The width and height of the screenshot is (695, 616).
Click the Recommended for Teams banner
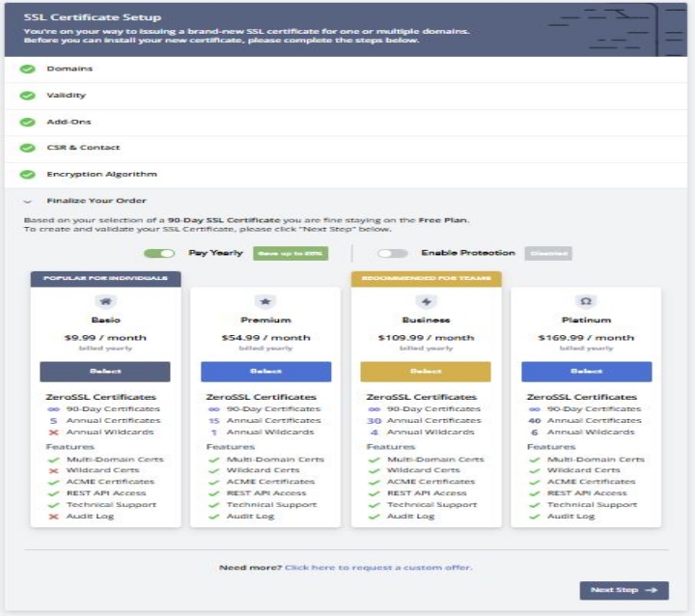pyautogui.click(x=426, y=279)
